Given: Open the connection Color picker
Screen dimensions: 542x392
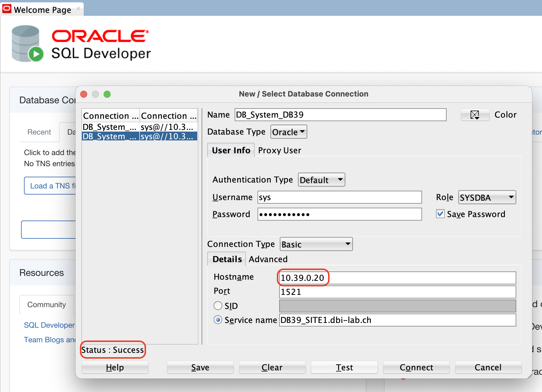Looking at the screenshot, I should 475,115.
